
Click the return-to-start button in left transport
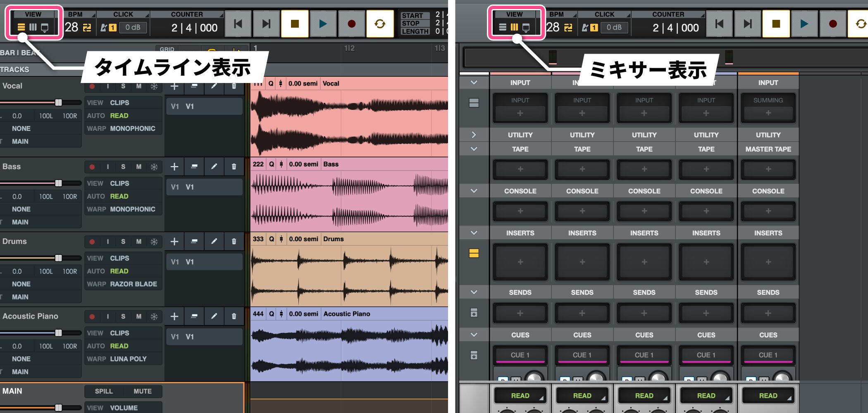point(238,24)
